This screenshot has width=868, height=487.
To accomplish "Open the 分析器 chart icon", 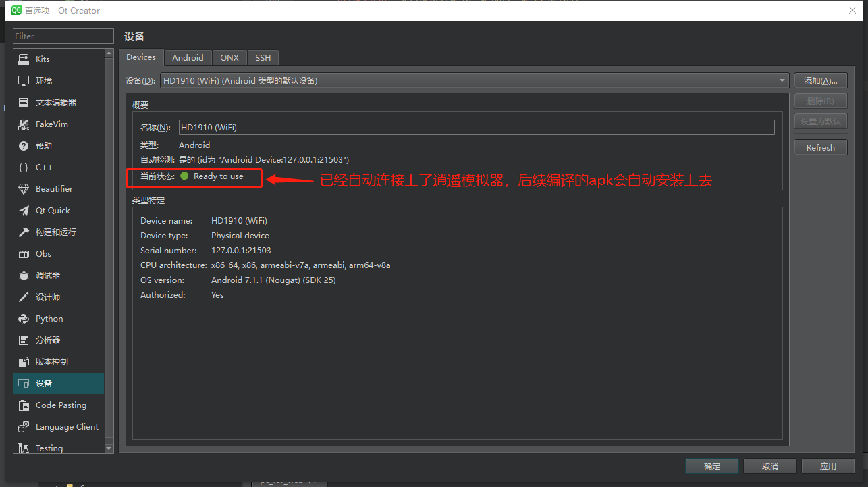I will click(24, 340).
